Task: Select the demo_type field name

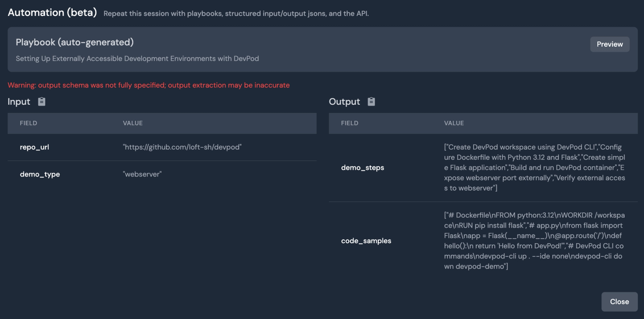Action: [40, 174]
